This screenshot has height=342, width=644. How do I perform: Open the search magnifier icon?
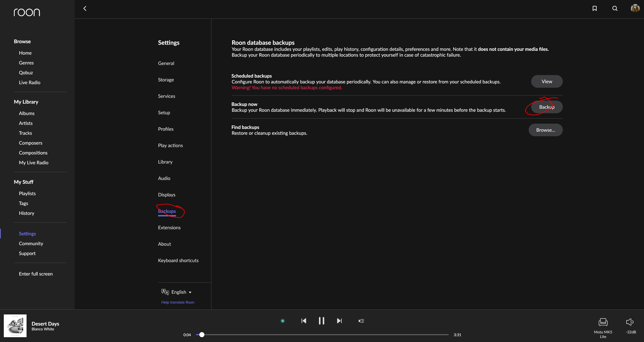615,8
